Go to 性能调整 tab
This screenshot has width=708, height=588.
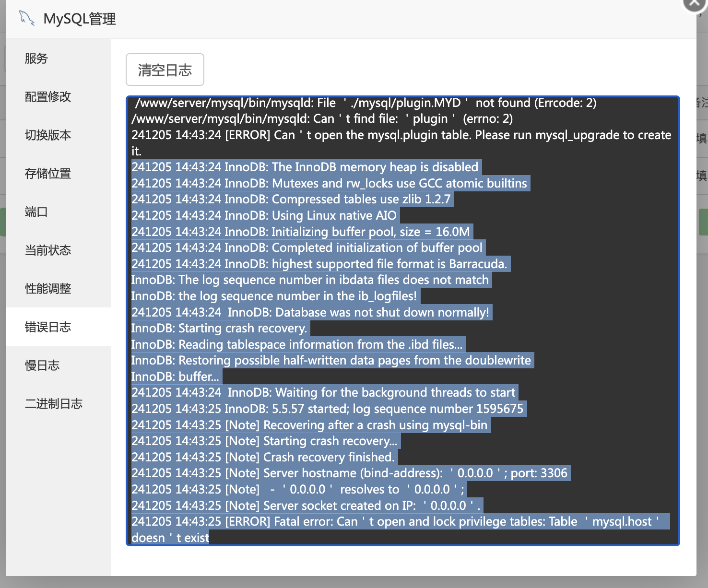[59, 289]
